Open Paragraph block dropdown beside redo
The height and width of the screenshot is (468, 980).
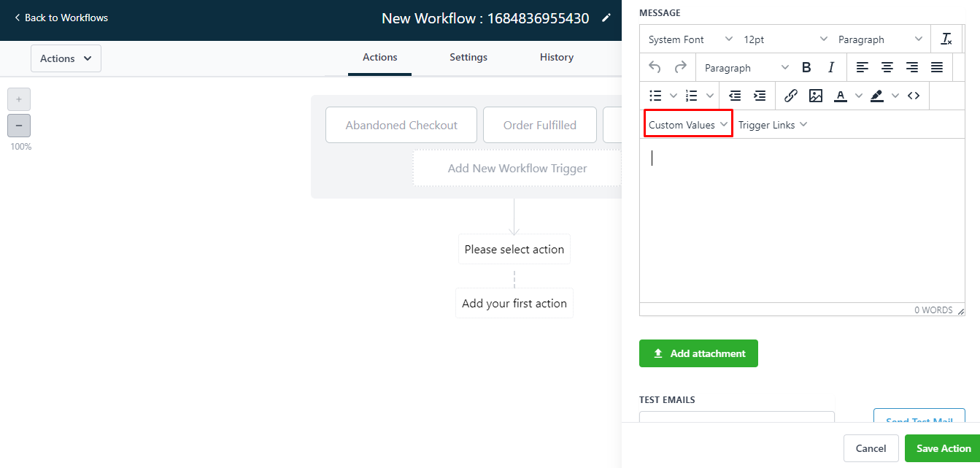[746, 67]
